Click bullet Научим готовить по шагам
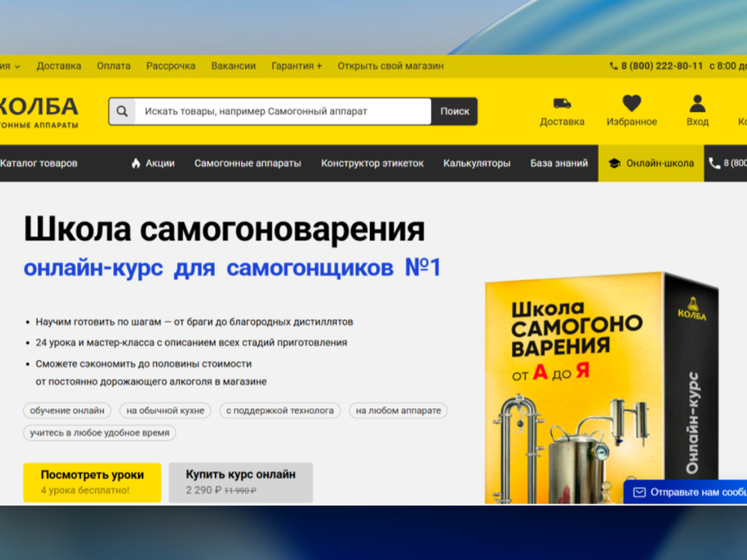This screenshot has width=747, height=560. [194, 322]
